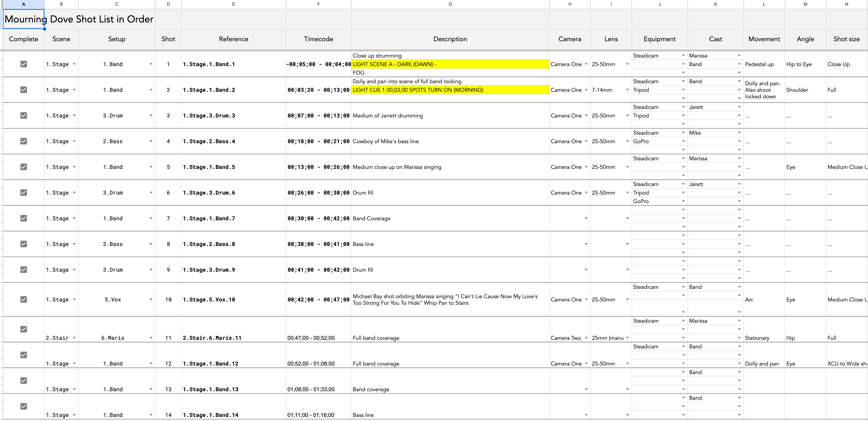Select shot number cell 9
This screenshot has width=868, height=421.
(x=168, y=270)
